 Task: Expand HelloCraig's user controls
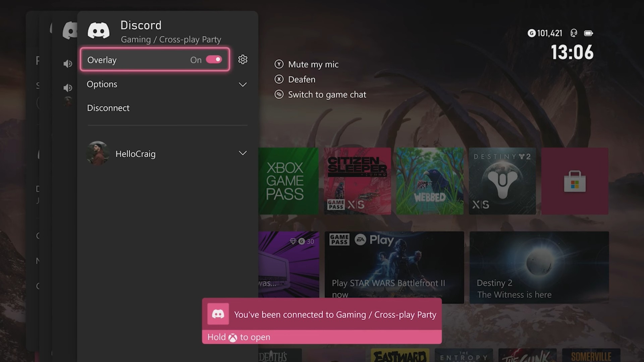243,153
